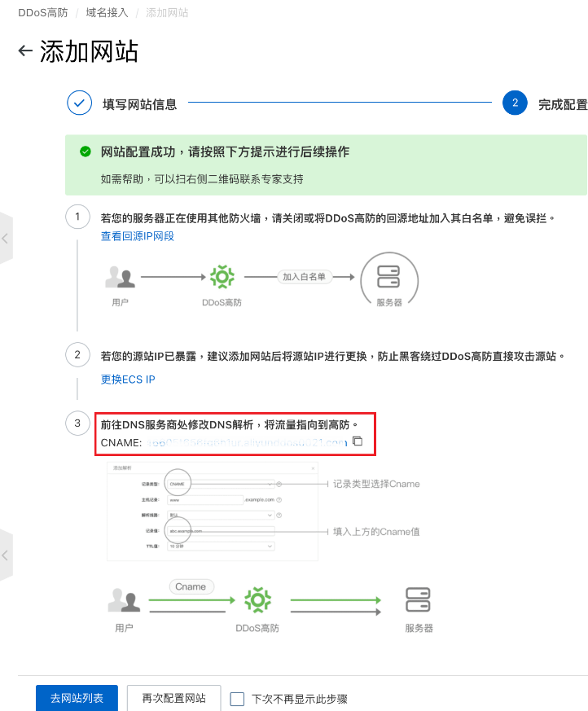This screenshot has height=711, width=588.
Task: Go to DDoS高防 in the breadcrumb
Action: point(43,13)
